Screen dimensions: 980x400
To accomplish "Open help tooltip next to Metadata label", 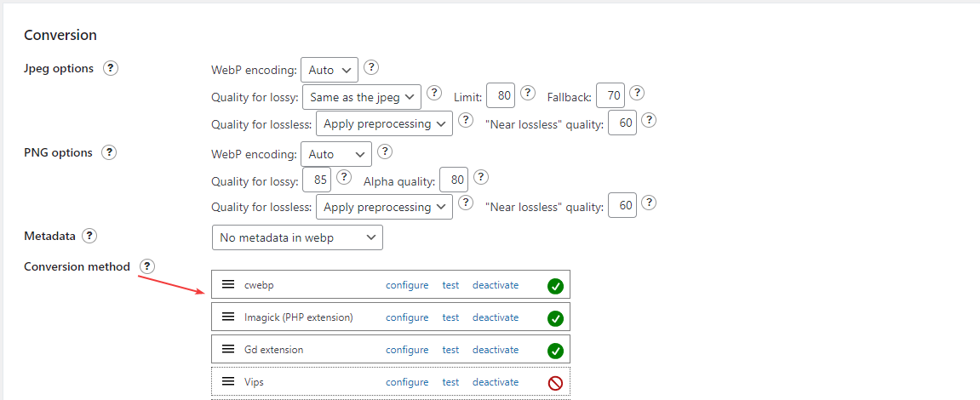I will click(x=89, y=236).
